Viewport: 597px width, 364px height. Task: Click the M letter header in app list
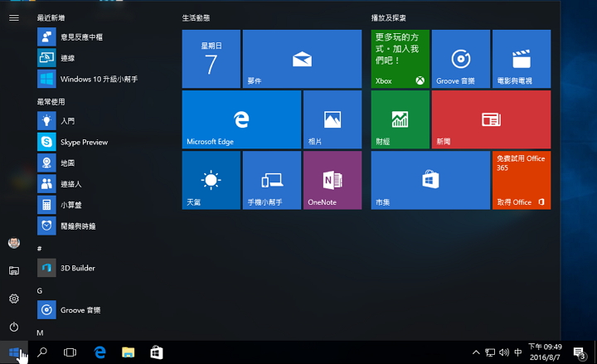40,332
